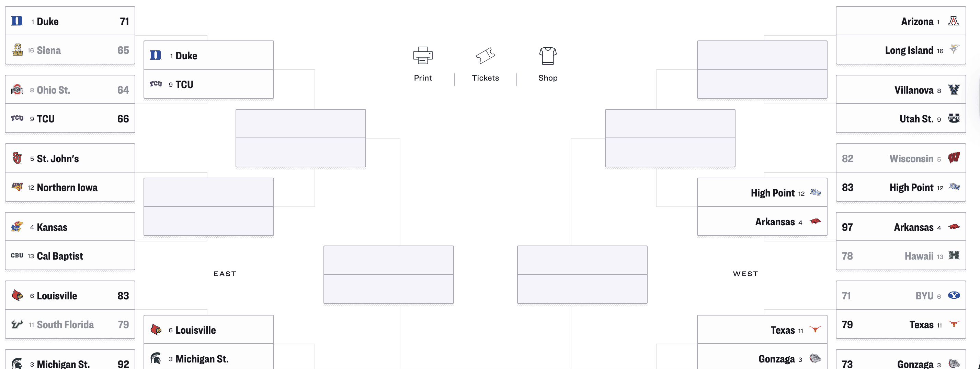Click the Duke 71 first-round result
Image resolution: width=980 pixels, height=369 pixels.
(70, 21)
